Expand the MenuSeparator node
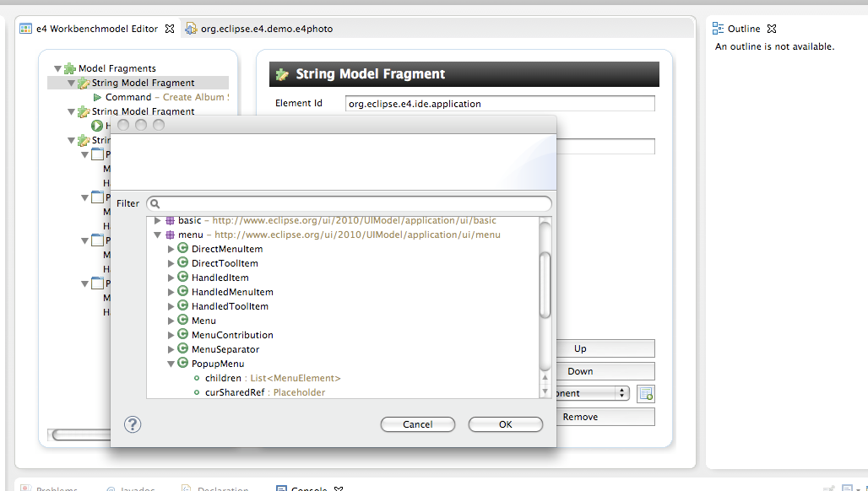 click(x=171, y=349)
